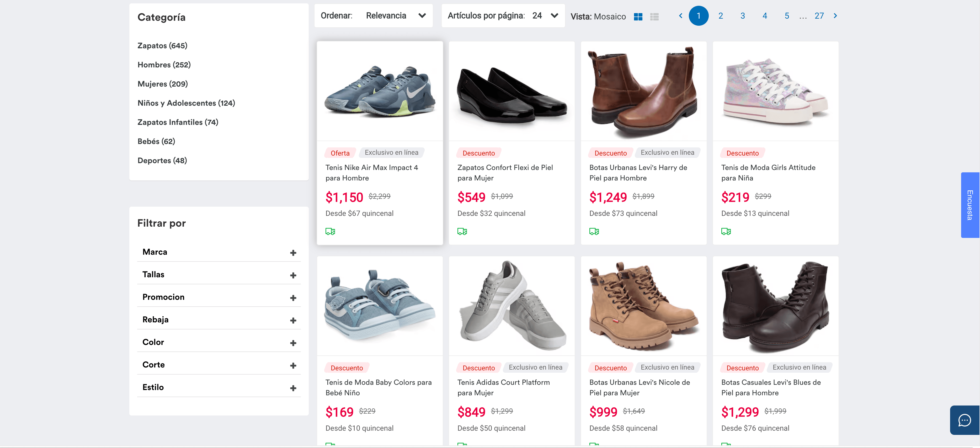The height and width of the screenshot is (448, 980).
Task: Go to page 5
Action: (787, 15)
